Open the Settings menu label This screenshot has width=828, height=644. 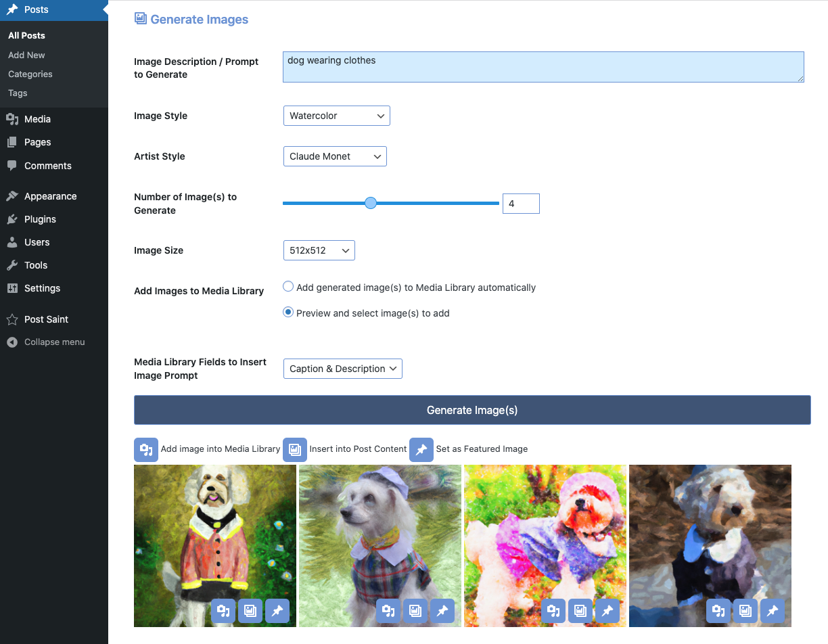42,288
